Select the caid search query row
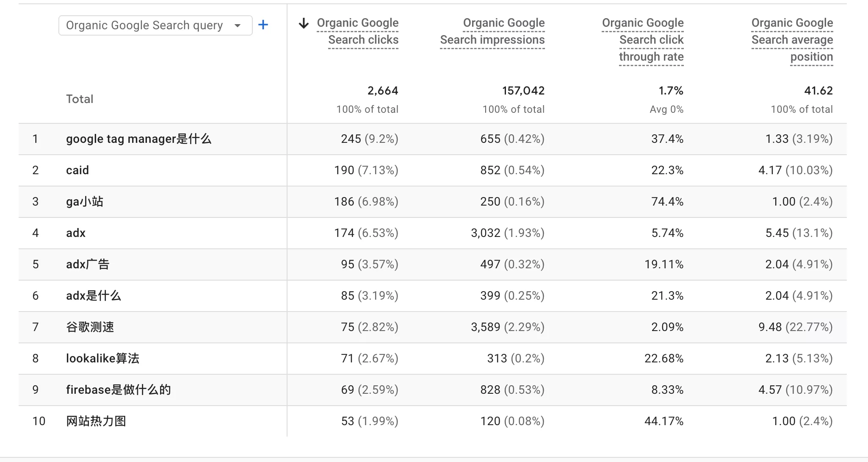Screen dimensions: 868x462 (x=77, y=170)
